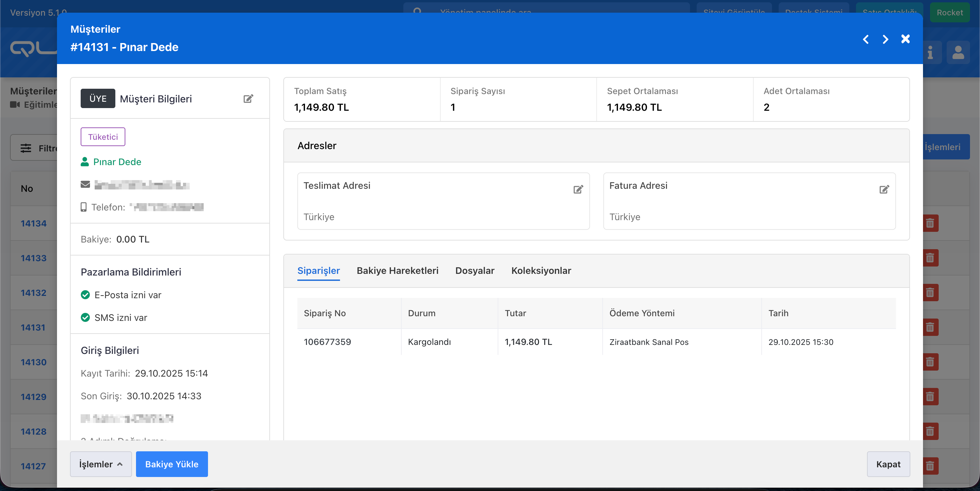Click the Kapat button

point(888,464)
